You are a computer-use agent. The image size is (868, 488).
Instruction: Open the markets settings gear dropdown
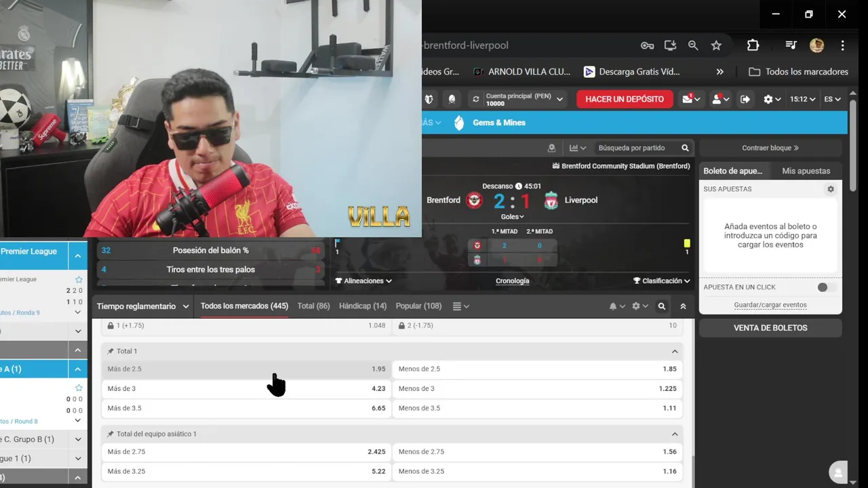pyautogui.click(x=640, y=306)
